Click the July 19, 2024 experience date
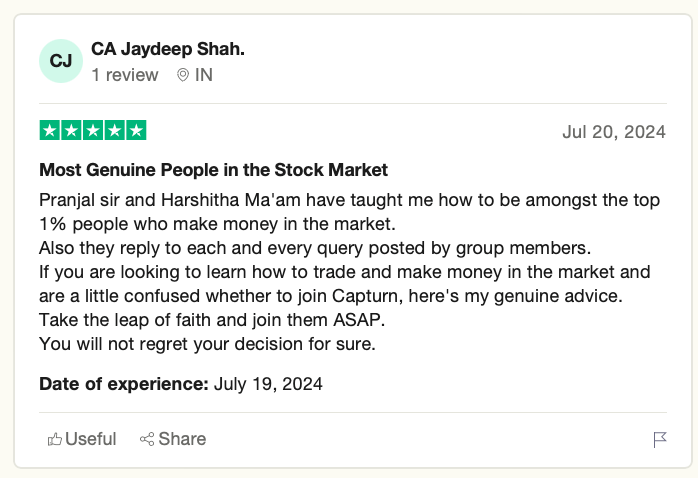 (x=268, y=383)
